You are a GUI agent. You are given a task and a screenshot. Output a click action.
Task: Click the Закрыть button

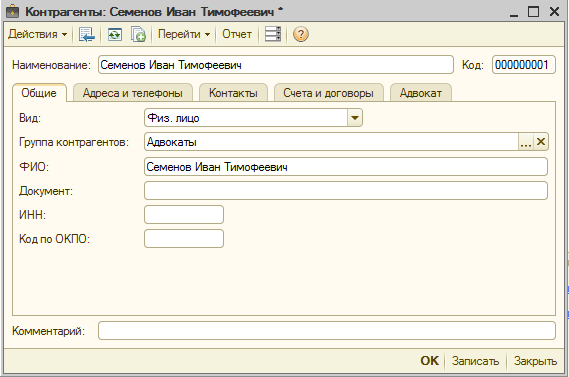click(535, 361)
